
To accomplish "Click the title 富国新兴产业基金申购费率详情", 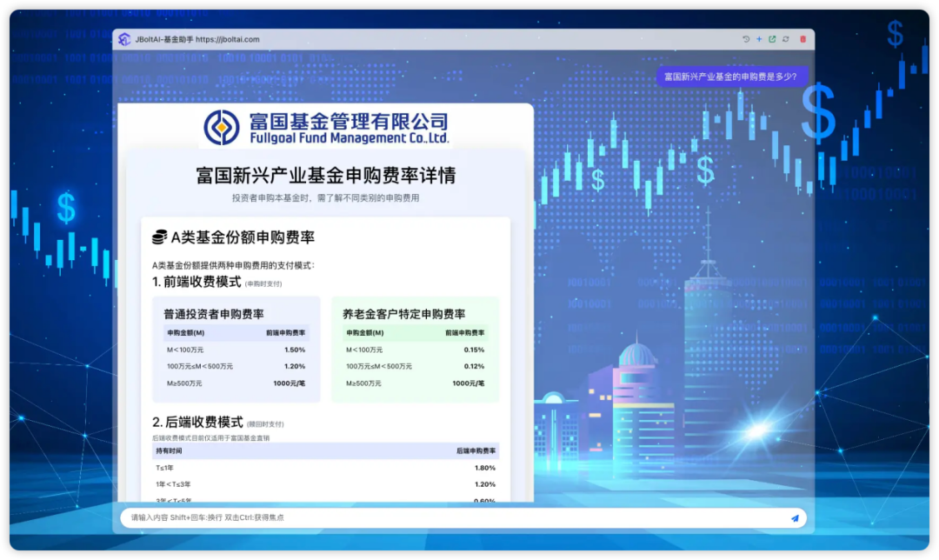I will pyautogui.click(x=326, y=176).
